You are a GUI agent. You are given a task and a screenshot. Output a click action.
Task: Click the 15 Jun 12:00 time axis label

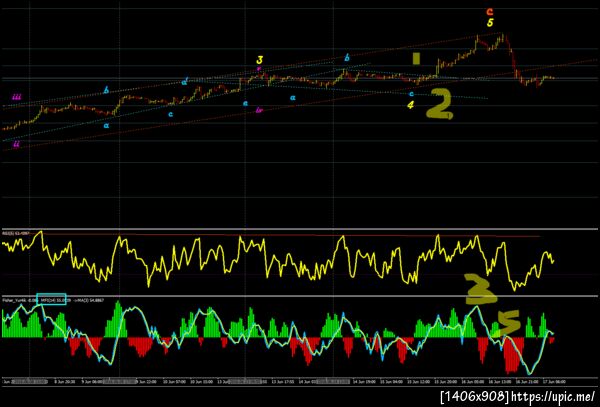point(419,382)
